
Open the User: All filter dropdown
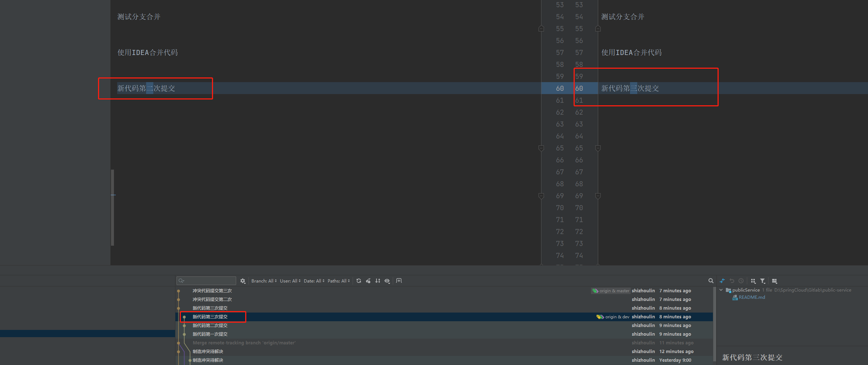290,281
